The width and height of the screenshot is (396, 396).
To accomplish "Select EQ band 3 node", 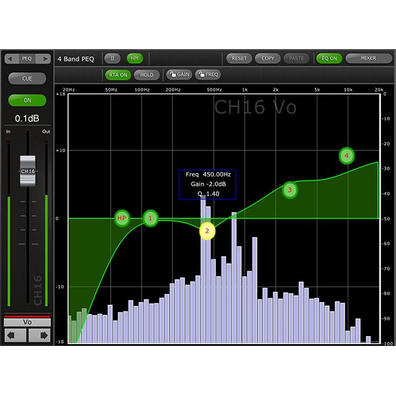I will pos(290,190).
